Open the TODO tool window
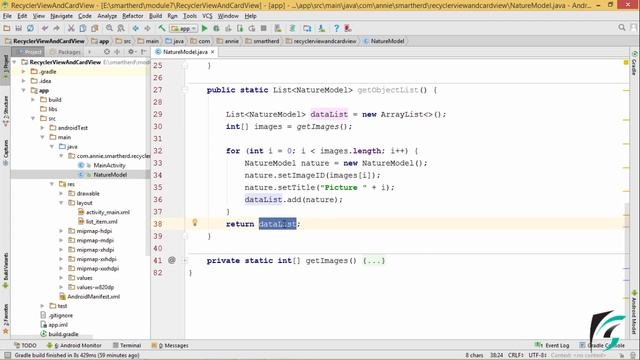This screenshot has height=360, width=640. [25, 345]
